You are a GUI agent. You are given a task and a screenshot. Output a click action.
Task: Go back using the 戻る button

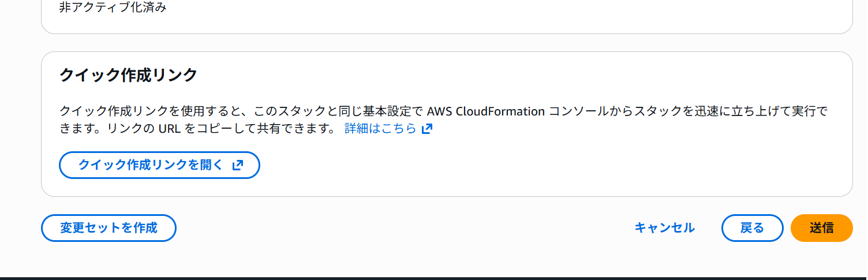pos(752,228)
